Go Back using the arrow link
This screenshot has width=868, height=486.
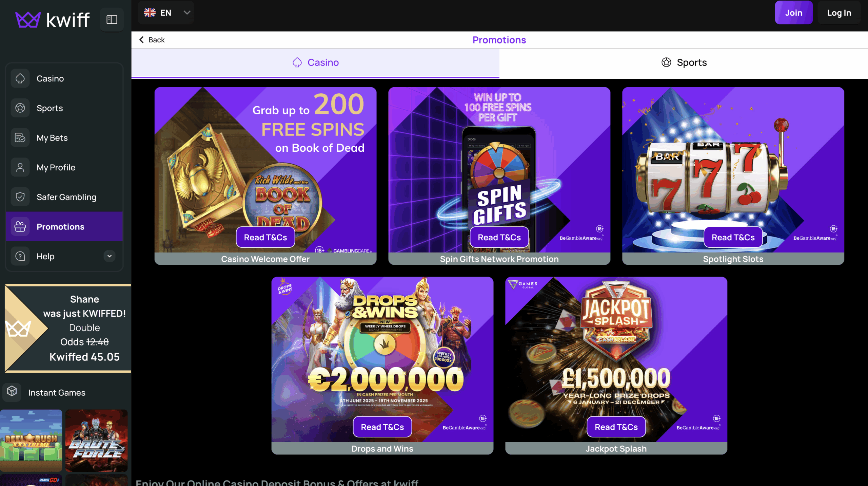tap(152, 40)
